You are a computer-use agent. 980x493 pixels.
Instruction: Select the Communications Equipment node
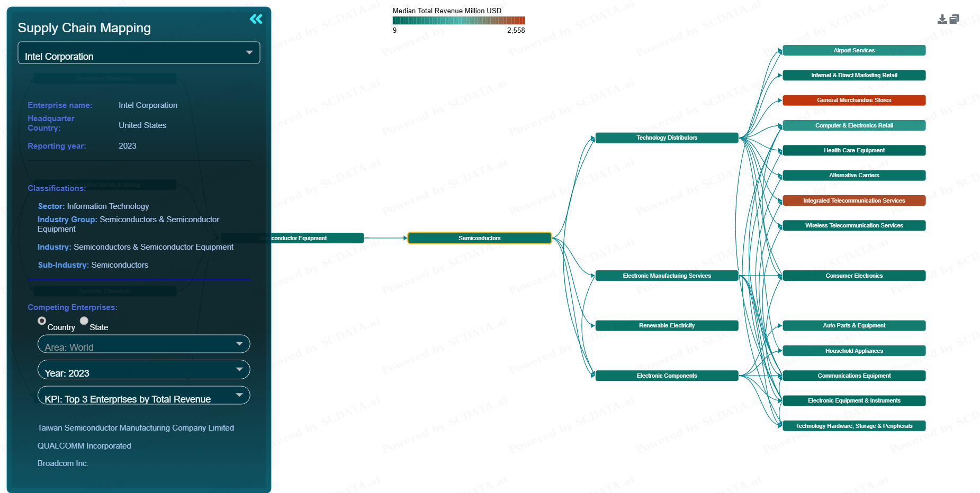click(x=854, y=376)
